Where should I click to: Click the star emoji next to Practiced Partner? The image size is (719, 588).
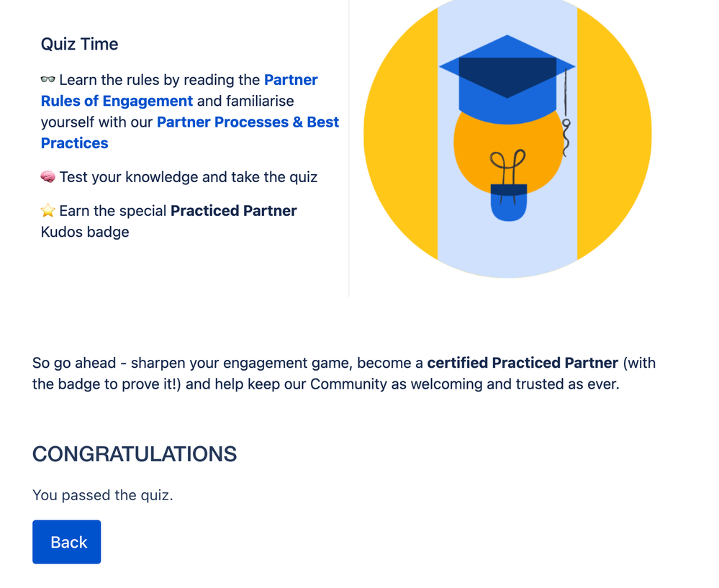48,210
